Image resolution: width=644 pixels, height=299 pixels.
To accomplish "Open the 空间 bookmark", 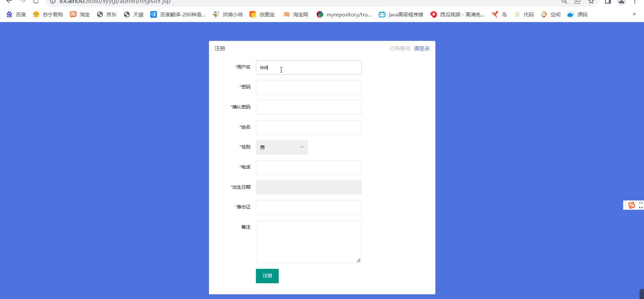I will pyautogui.click(x=551, y=14).
